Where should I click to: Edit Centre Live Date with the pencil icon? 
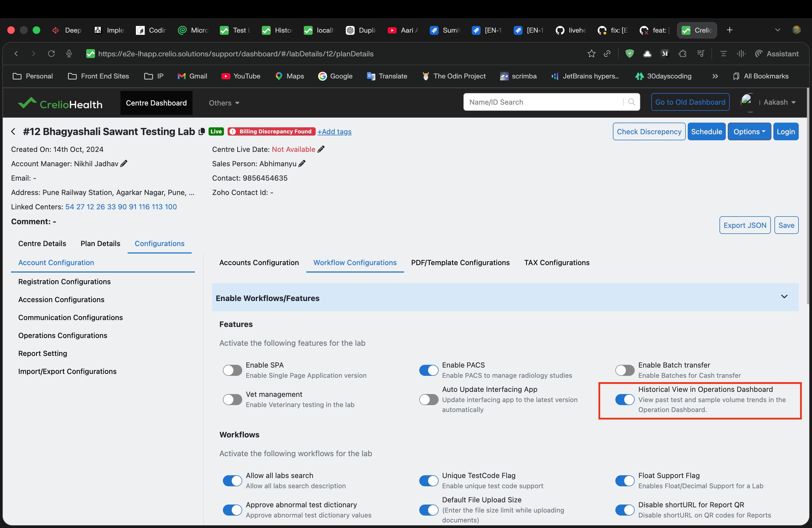point(321,149)
